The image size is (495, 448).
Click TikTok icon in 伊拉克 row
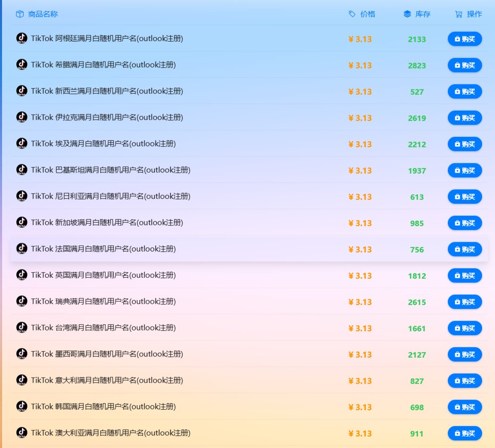pyautogui.click(x=22, y=118)
